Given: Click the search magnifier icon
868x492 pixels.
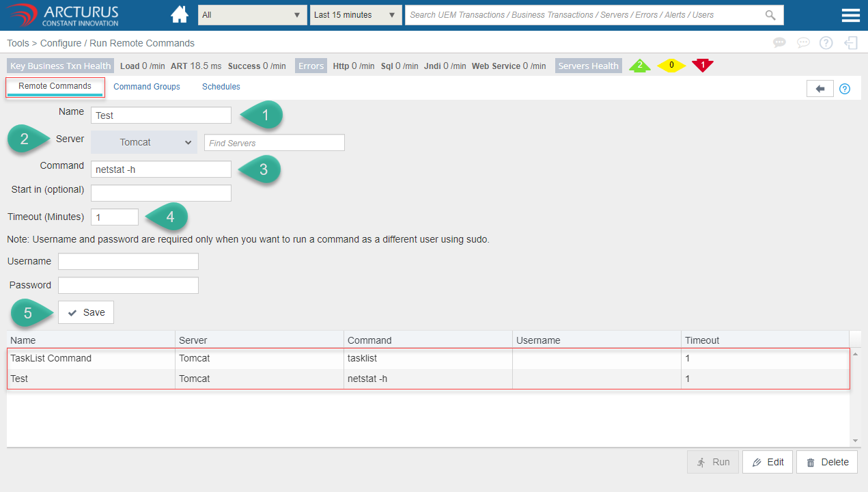Looking at the screenshot, I should 770,15.
